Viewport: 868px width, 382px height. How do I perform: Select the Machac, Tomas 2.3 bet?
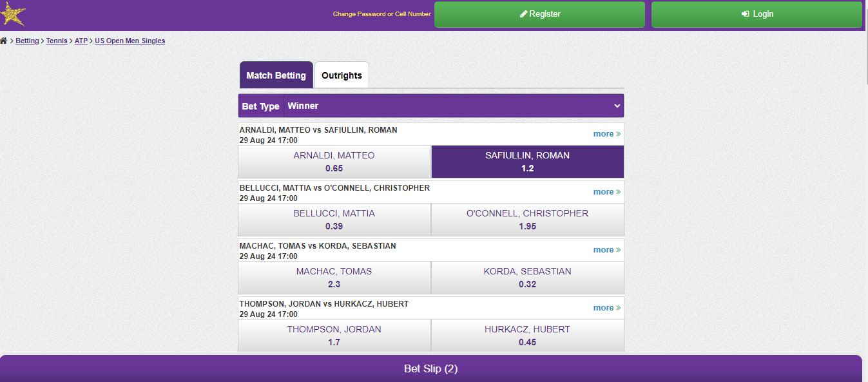click(334, 278)
